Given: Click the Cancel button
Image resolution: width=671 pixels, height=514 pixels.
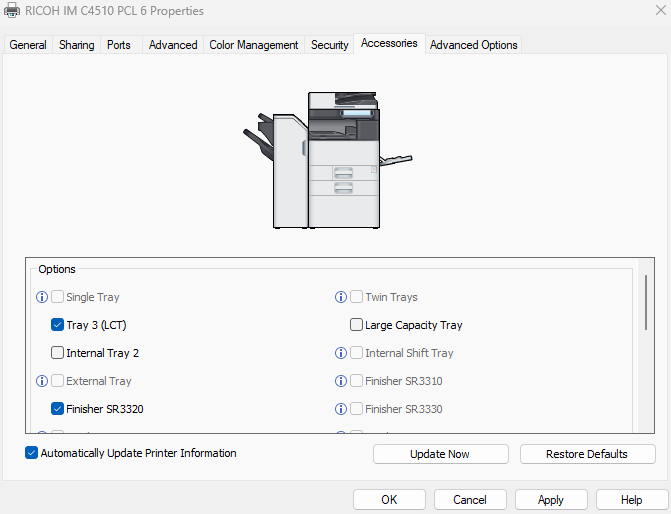Looking at the screenshot, I should tap(470, 499).
